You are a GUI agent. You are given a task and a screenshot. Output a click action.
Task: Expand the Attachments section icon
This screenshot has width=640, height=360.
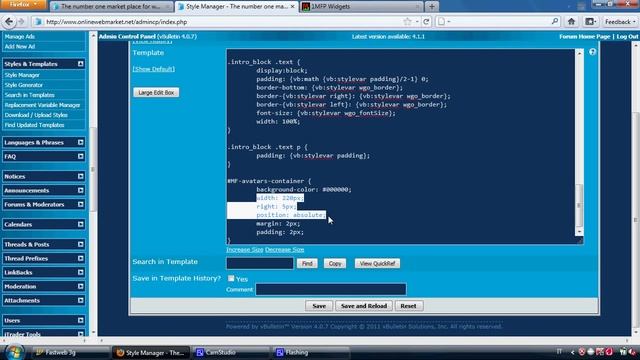(80, 300)
